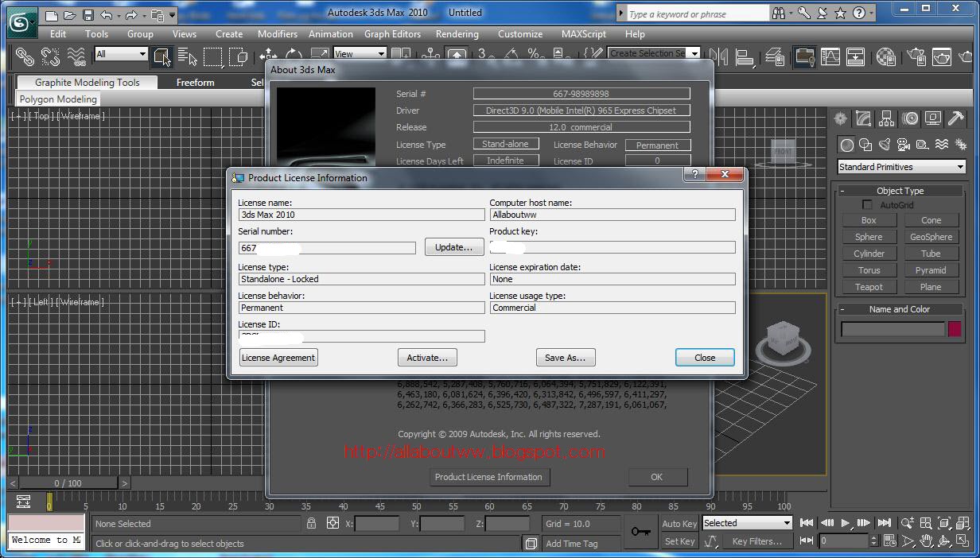980x558 pixels.
Task: Enable the AutoGrid checkbox
Action: [867, 205]
